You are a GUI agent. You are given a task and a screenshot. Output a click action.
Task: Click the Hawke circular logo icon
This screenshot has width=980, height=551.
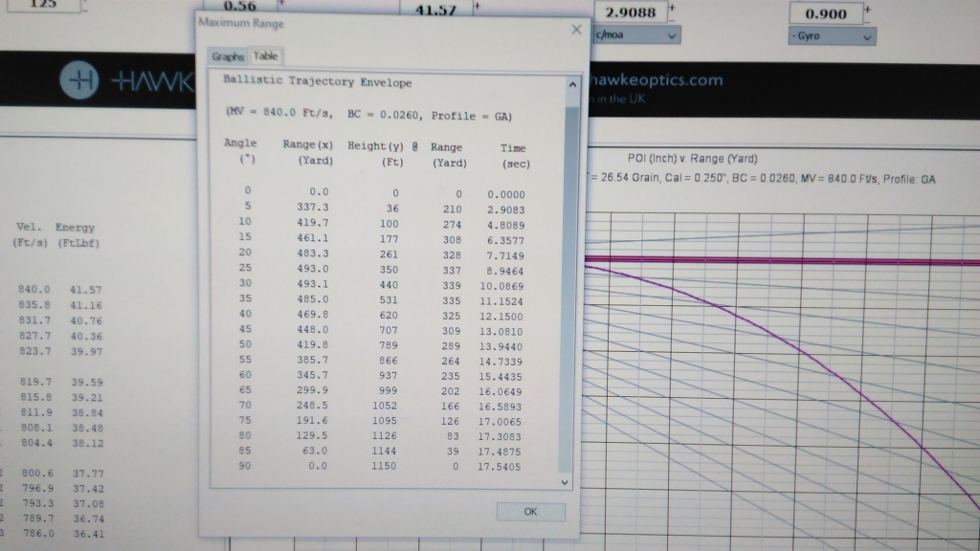(79, 80)
